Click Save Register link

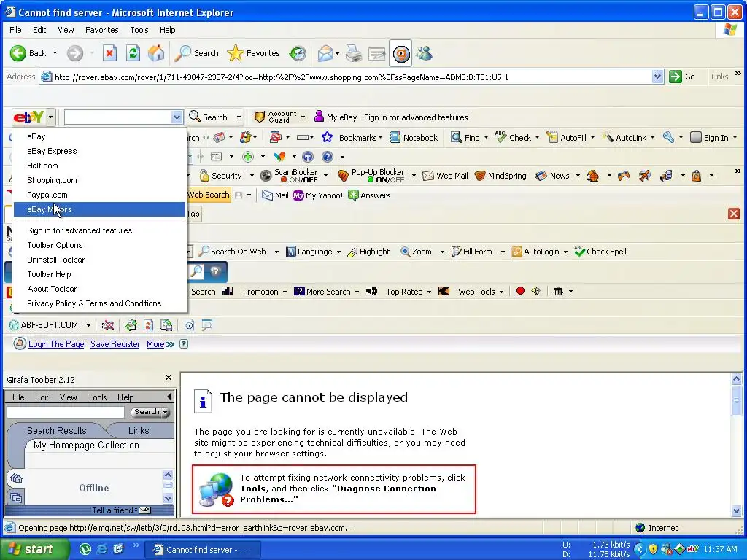click(115, 344)
